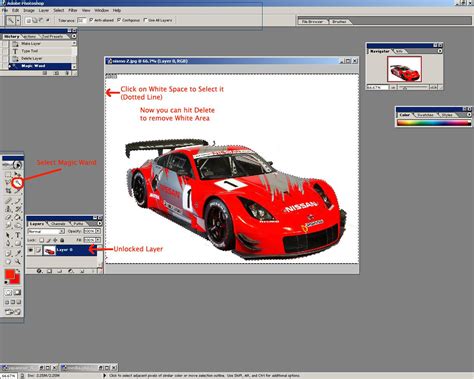The image size is (474, 379).
Task: Select the Magic Wand tool in toolbox
Action: coord(18,182)
